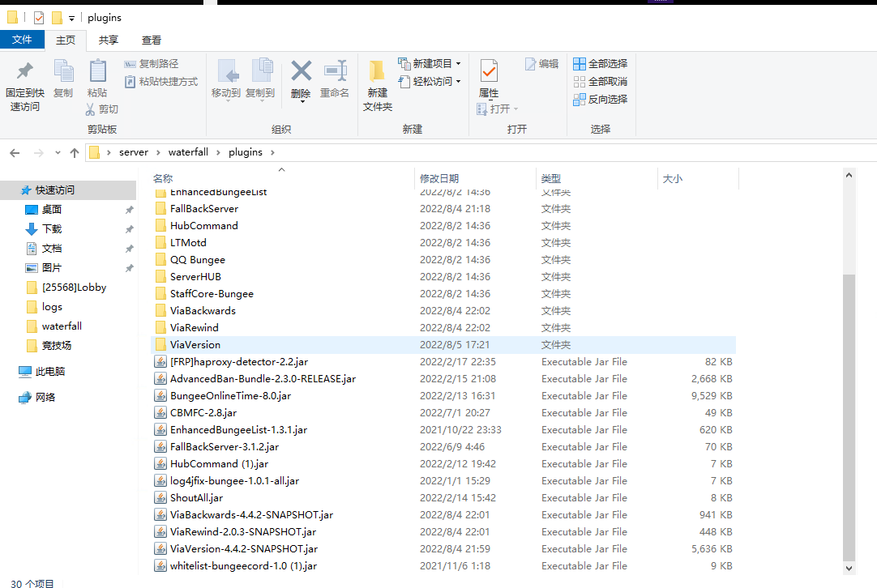Click Copy Path (复制路径)
877x588 pixels.
(151, 64)
